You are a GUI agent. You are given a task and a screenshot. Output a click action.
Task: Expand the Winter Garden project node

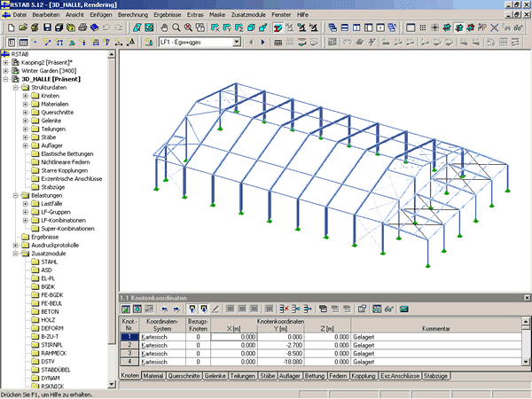click(6, 71)
